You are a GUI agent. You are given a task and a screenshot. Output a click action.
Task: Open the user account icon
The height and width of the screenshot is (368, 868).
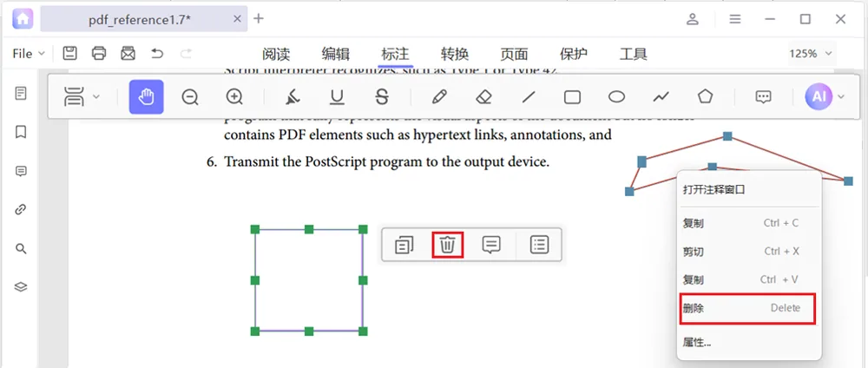(693, 19)
